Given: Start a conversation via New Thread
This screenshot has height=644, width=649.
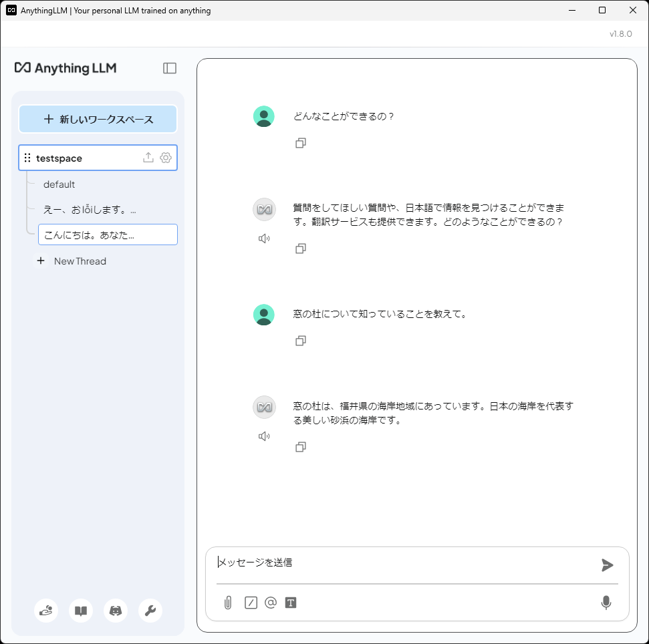Looking at the screenshot, I should click(x=72, y=261).
